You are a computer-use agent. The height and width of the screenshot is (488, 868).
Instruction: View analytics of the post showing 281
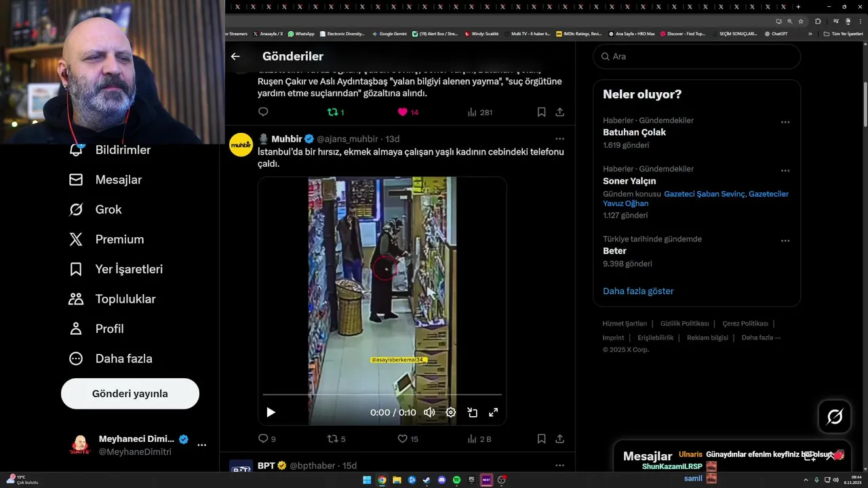click(x=479, y=112)
